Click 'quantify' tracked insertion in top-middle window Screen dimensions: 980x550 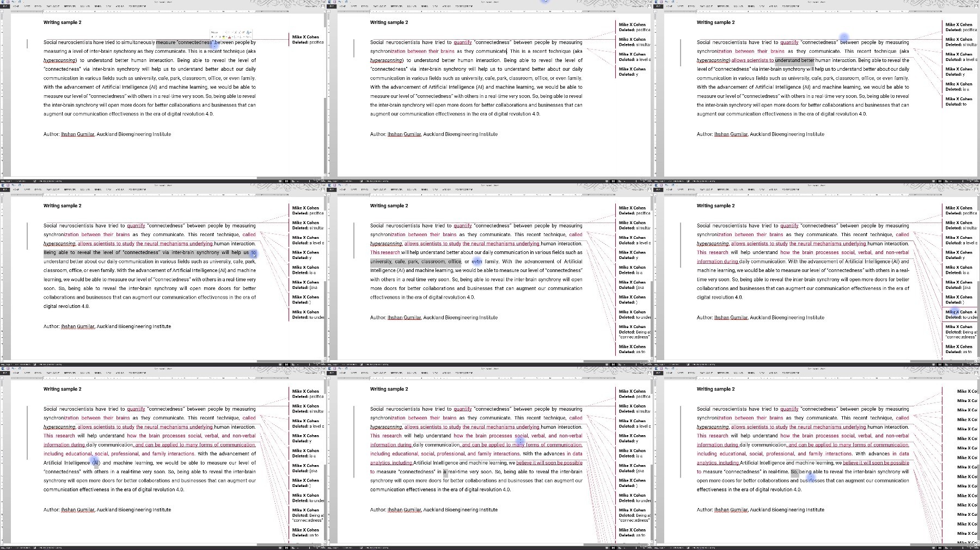coord(462,42)
